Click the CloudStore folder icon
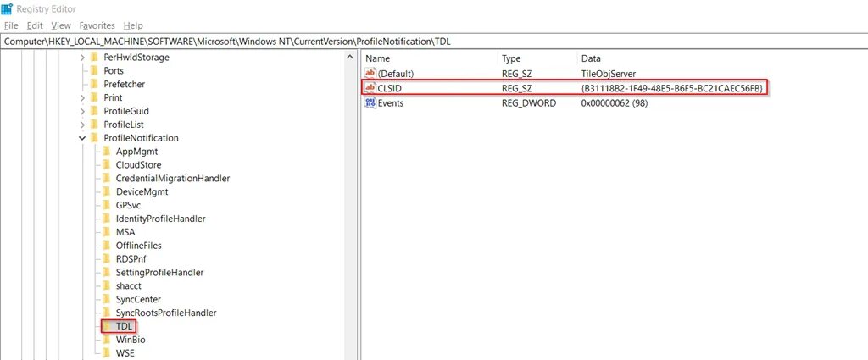This screenshot has width=868, height=360. pyautogui.click(x=107, y=165)
